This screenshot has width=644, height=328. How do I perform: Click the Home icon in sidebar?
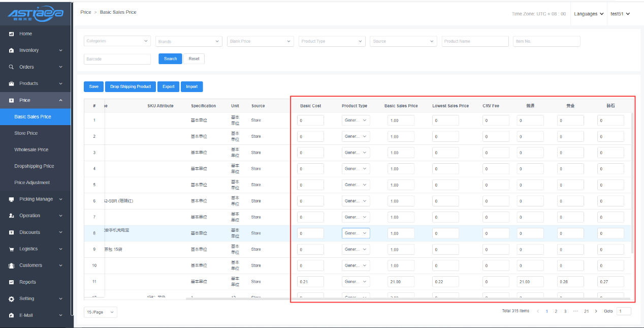[x=11, y=34]
